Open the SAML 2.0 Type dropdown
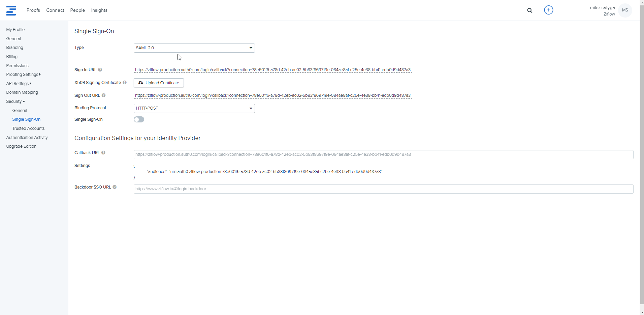This screenshot has height=315, width=644. pyautogui.click(x=194, y=48)
